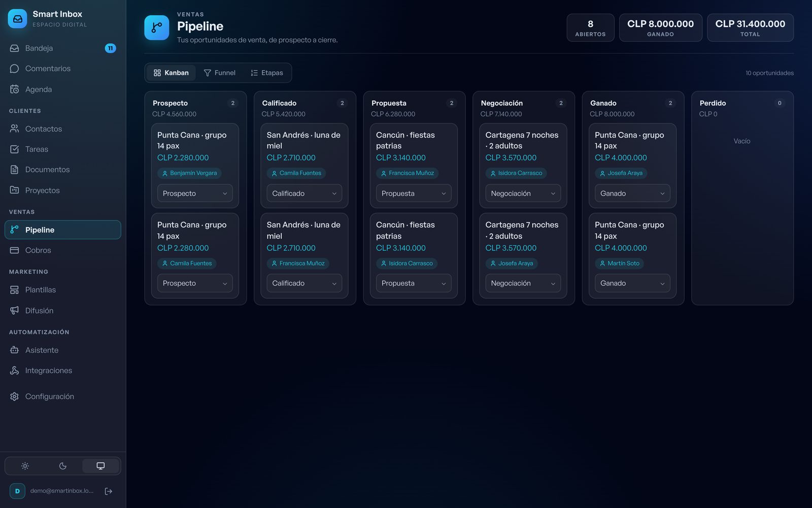812x508 pixels.
Task: Open Difusión megaphone icon
Action: pos(14,310)
